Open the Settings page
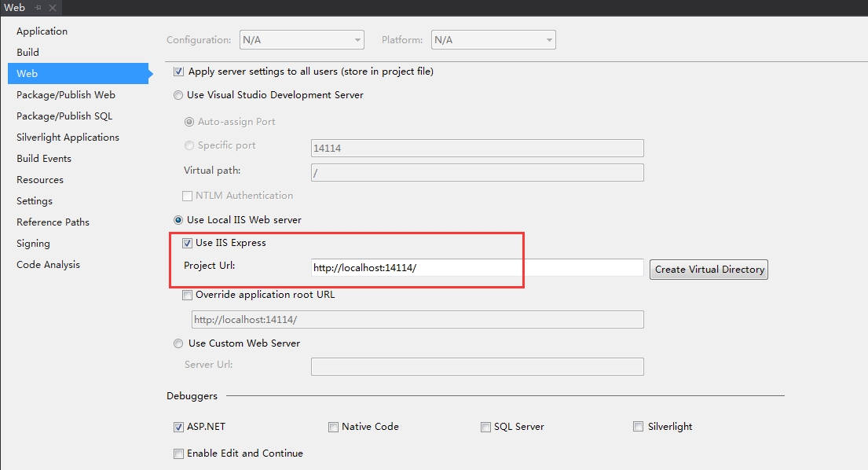The width and height of the screenshot is (868, 470). [35, 201]
